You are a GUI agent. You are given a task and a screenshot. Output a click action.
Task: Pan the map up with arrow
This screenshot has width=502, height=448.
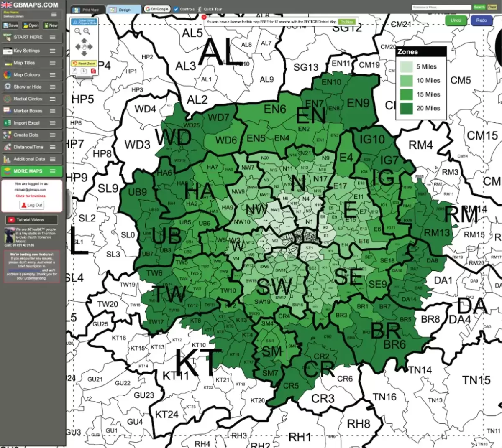(x=84, y=41)
